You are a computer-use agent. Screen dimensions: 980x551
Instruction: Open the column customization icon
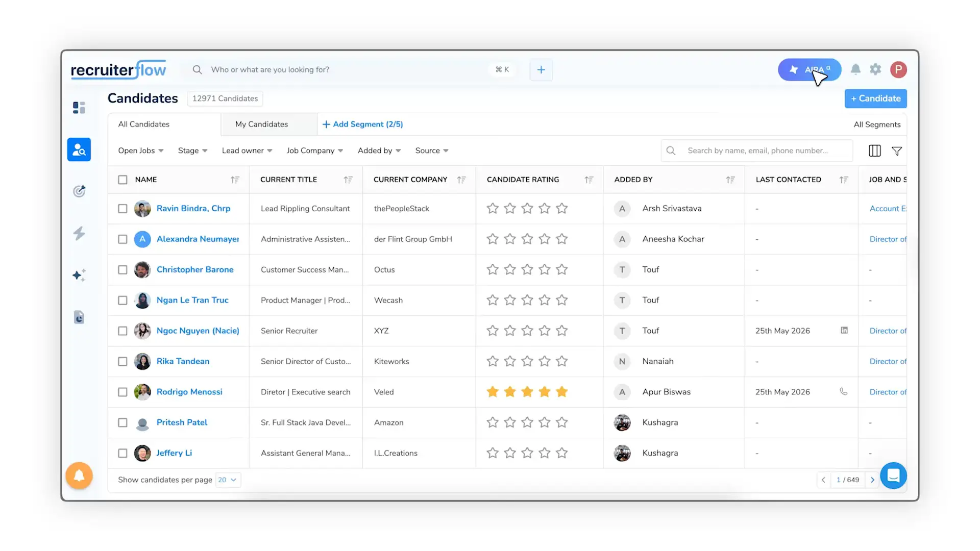click(875, 151)
